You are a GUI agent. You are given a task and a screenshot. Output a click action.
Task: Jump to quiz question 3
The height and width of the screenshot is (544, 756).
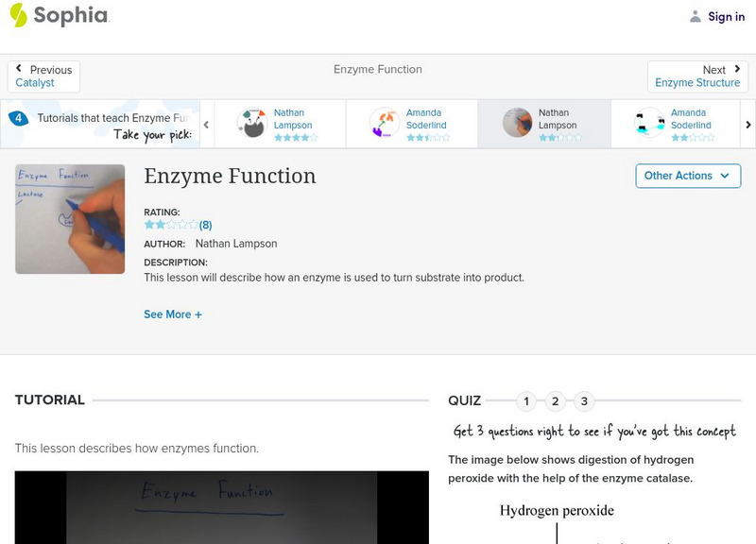coord(584,401)
